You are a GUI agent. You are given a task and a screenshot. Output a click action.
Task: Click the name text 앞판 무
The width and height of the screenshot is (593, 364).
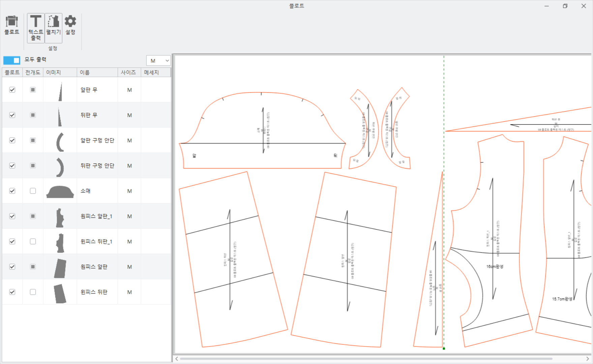coord(89,90)
